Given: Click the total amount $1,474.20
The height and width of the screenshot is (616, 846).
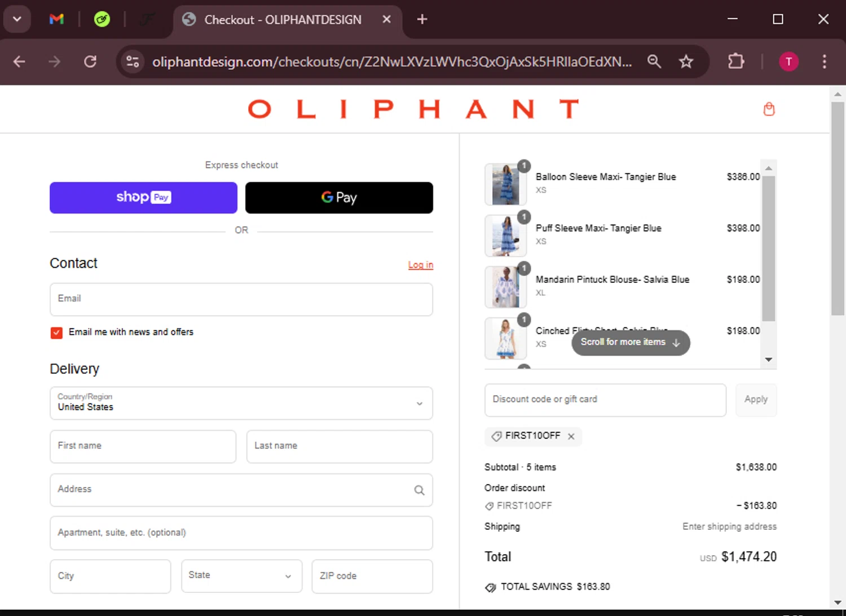Looking at the screenshot, I should pos(749,557).
